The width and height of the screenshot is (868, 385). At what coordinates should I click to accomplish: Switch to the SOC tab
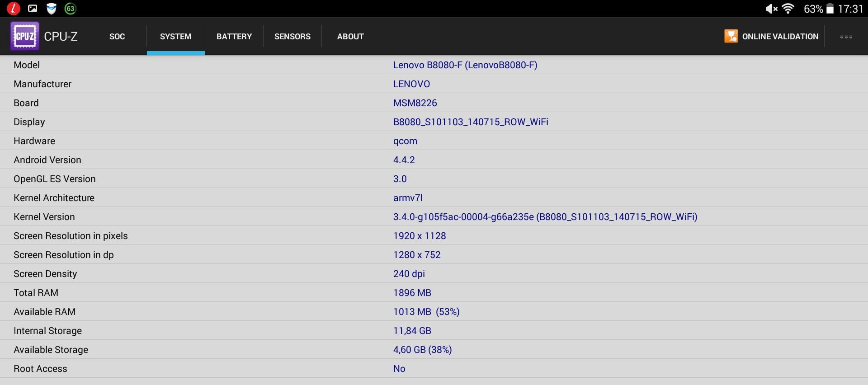(x=117, y=37)
